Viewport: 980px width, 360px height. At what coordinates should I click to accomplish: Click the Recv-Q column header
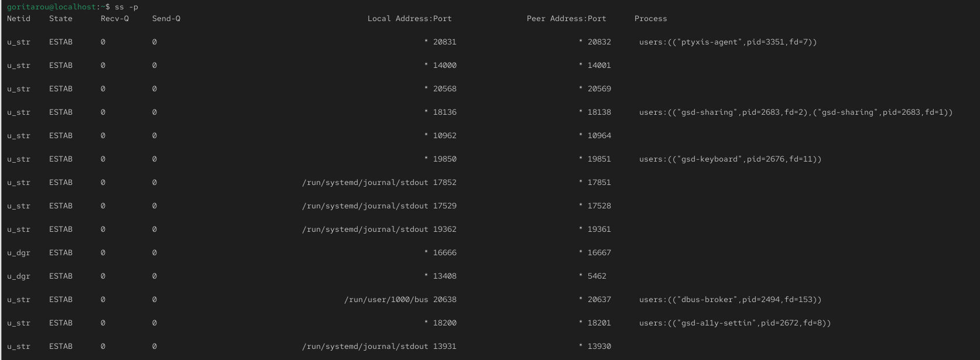115,19
